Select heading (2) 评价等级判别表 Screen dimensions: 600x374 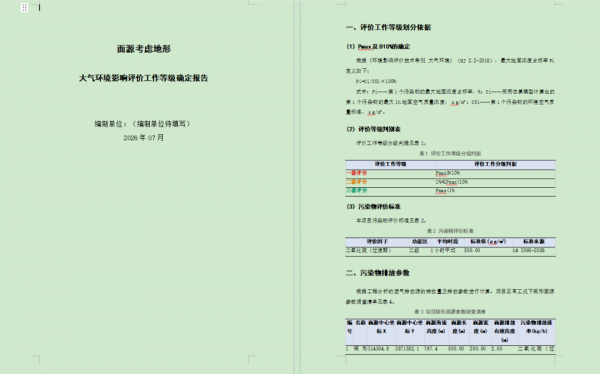[373, 129]
